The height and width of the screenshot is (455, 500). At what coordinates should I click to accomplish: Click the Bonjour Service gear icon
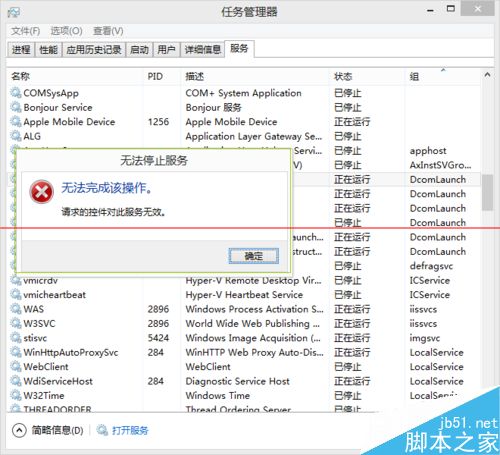click(x=15, y=107)
